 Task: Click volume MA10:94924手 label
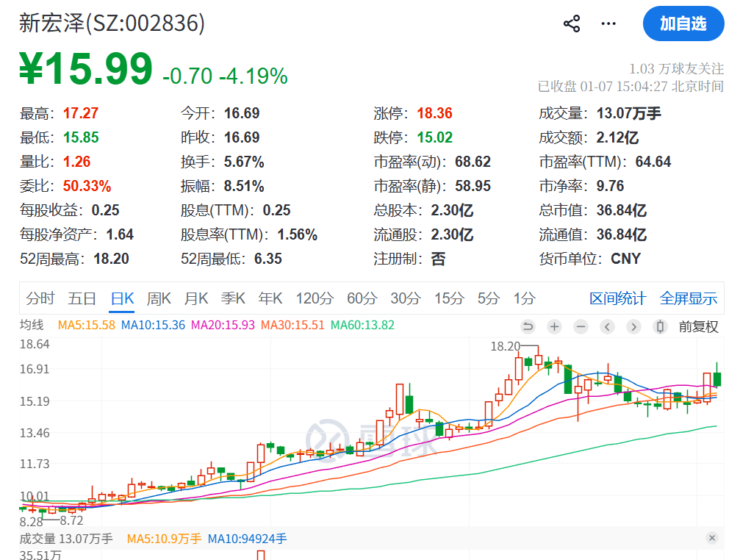click(x=248, y=538)
